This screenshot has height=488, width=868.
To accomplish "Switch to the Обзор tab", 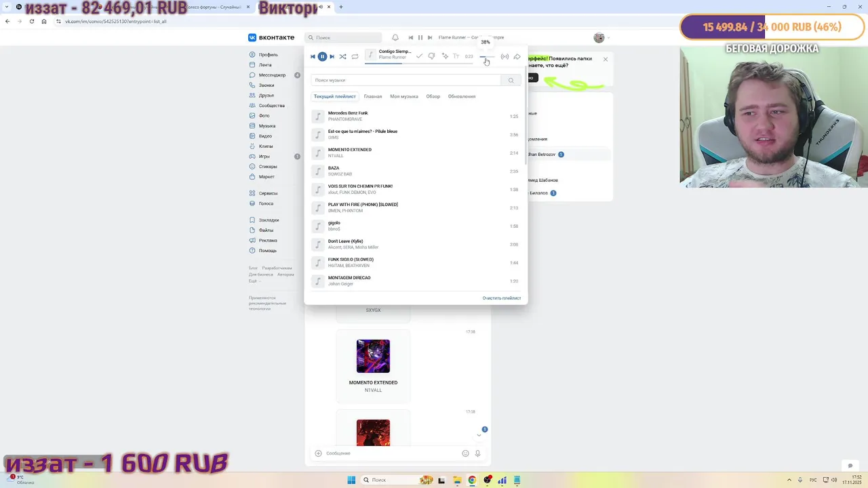I will pos(433,96).
